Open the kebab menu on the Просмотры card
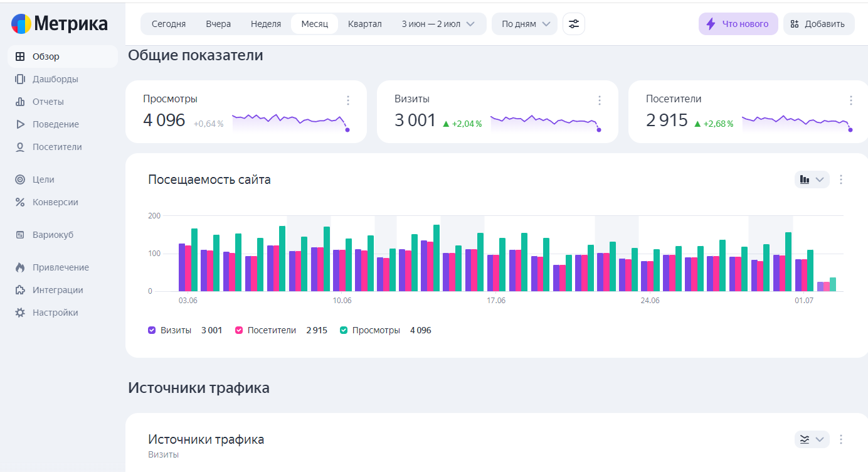This screenshot has height=472, width=868. (x=348, y=100)
